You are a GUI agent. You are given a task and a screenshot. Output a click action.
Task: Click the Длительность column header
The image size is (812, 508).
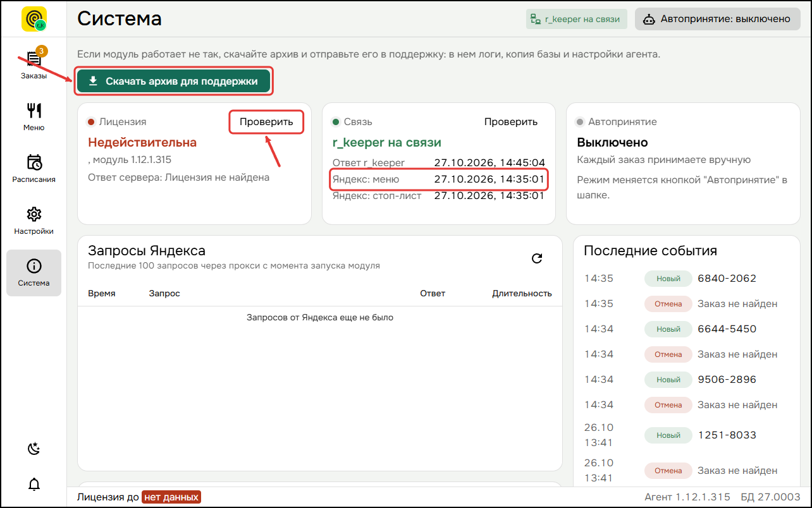(x=522, y=293)
